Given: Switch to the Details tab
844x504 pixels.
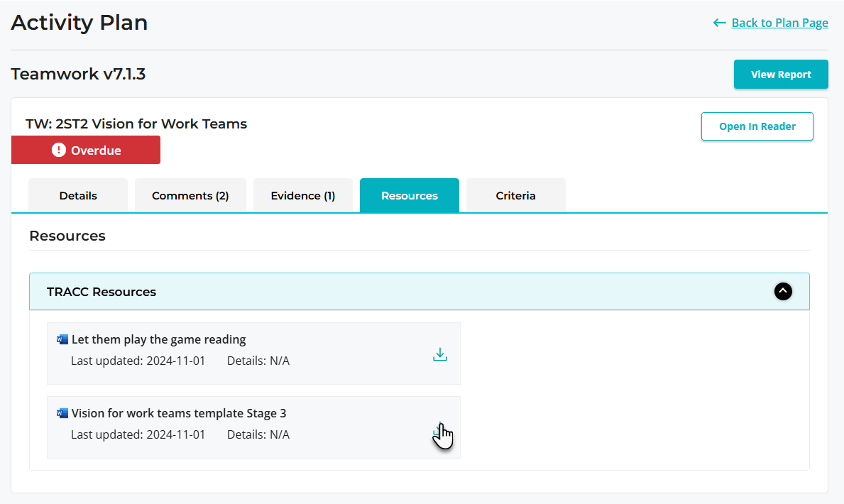Looking at the screenshot, I should tap(78, 196).
